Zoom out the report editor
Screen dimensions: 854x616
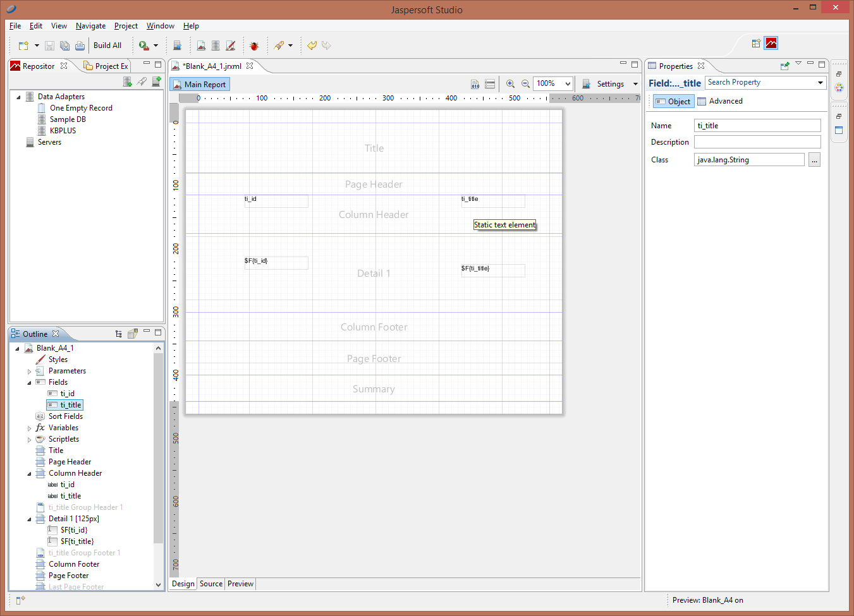coord(525,84)
